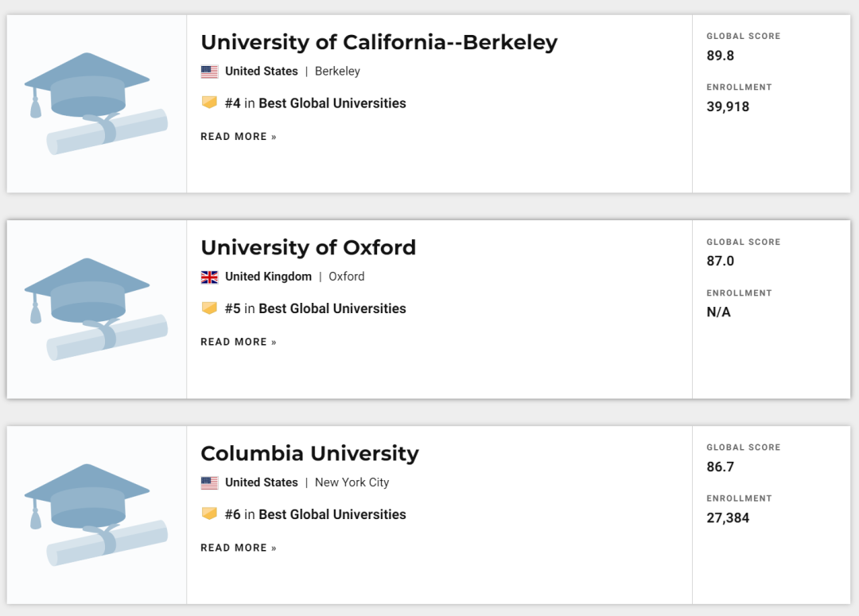Click the UC Berkeley graduation cap image

pos(96,103)
